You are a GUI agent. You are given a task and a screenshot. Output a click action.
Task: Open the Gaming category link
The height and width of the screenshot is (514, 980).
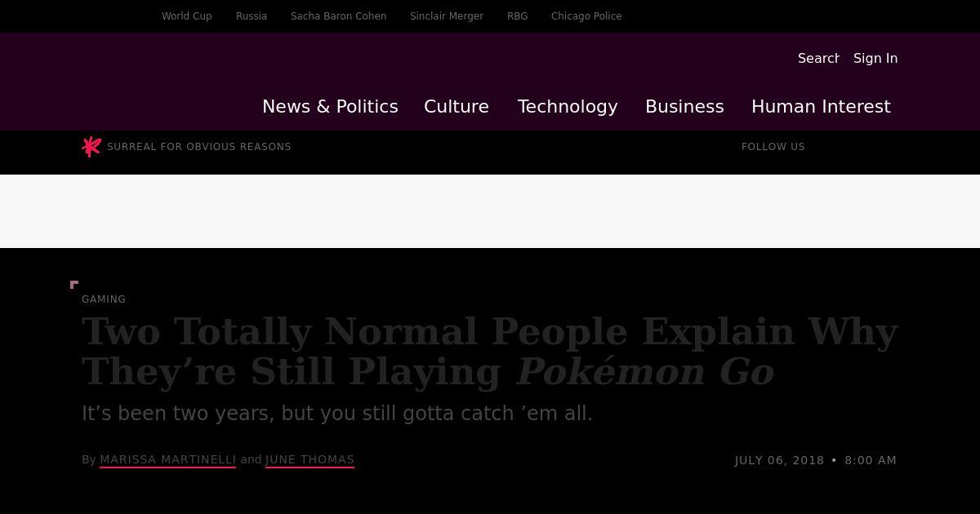tap(104, 299)
